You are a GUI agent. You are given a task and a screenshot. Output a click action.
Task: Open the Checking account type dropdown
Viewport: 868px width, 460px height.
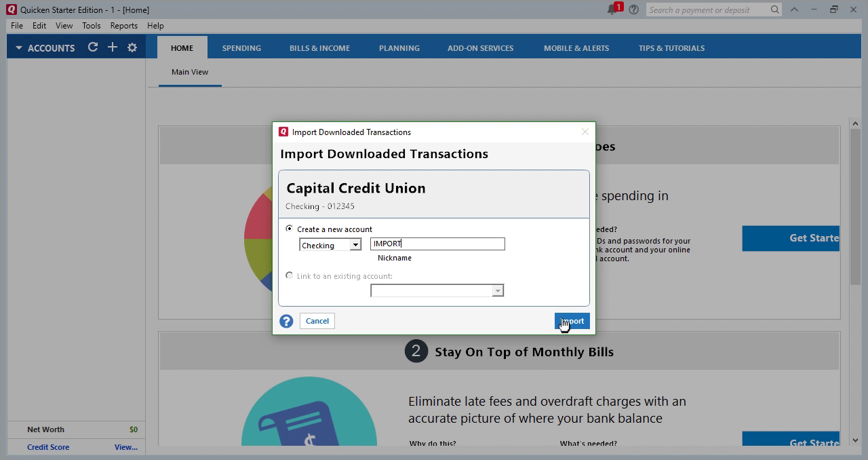[355, 245]
